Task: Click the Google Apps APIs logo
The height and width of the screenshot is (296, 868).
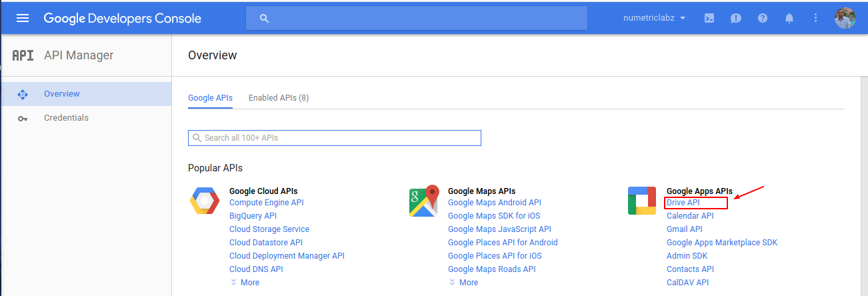Action: coord(642,201)
